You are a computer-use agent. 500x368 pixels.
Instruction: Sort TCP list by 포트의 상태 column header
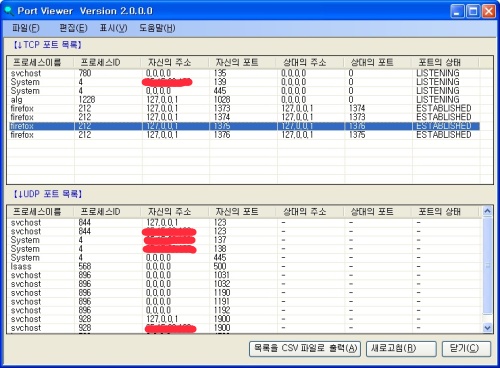pos(446,62)
